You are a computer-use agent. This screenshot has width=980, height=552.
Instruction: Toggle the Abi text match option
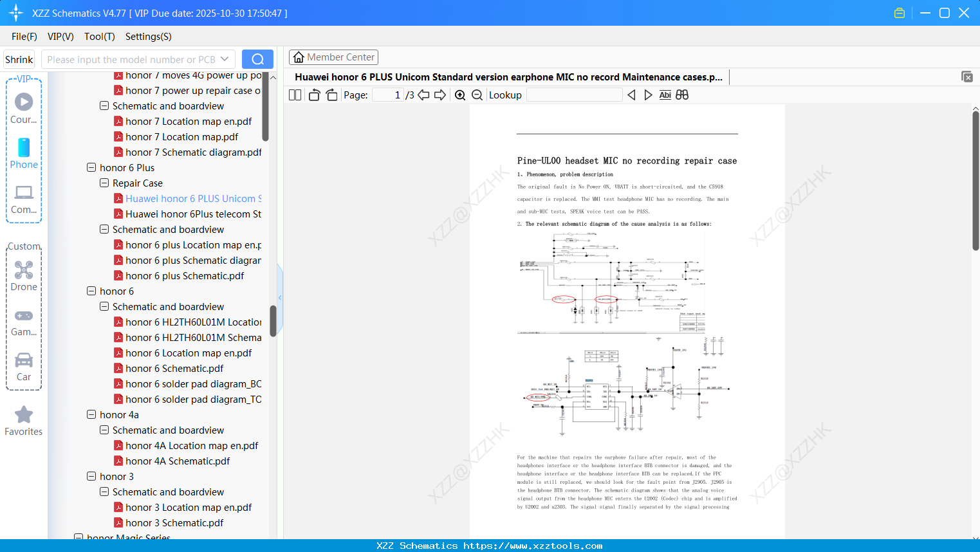pyautogui.click(x=665, y=95)
